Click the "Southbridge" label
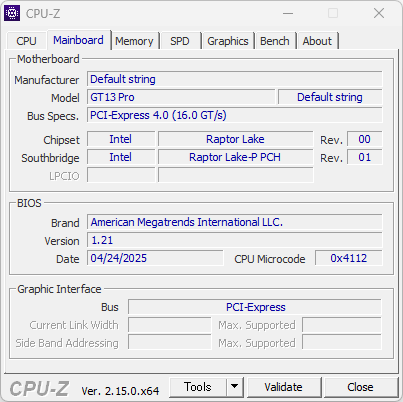 click(50, 158)
